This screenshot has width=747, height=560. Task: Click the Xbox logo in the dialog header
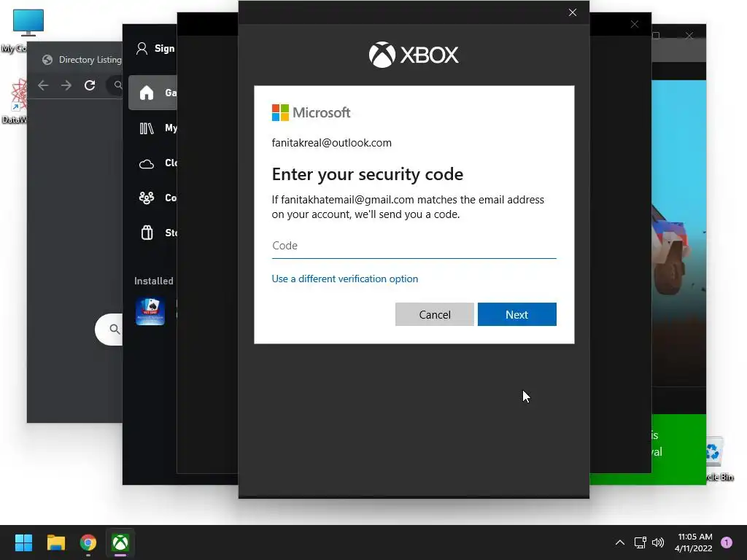[414, 54]
